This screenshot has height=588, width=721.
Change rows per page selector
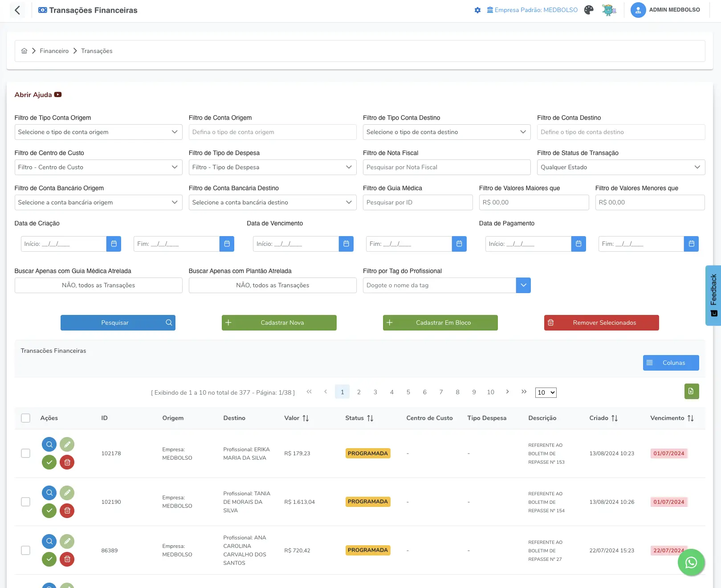click(x=546, y=392)
